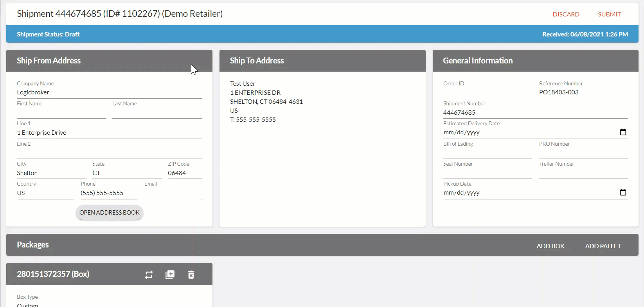644x307 pixels.
Task: Submit the shipment
Action: click(609, 14)
